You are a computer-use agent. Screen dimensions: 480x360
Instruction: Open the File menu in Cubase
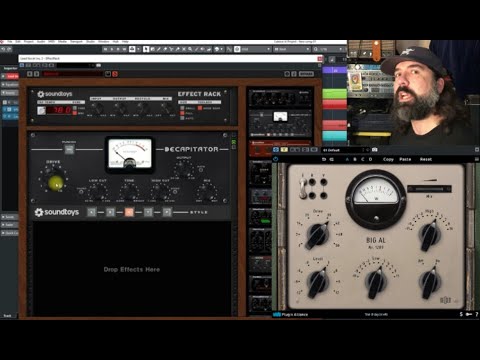(x=10, y=42)
